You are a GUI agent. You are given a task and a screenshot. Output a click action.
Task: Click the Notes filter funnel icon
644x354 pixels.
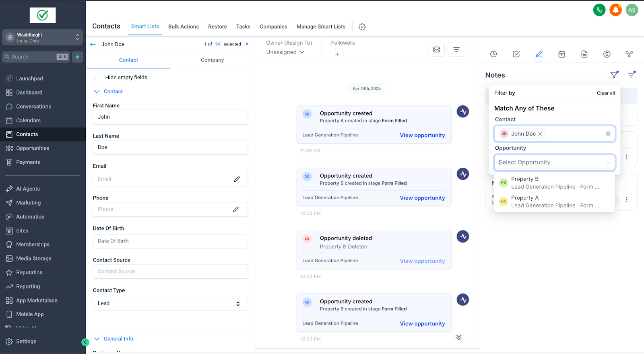614,75
